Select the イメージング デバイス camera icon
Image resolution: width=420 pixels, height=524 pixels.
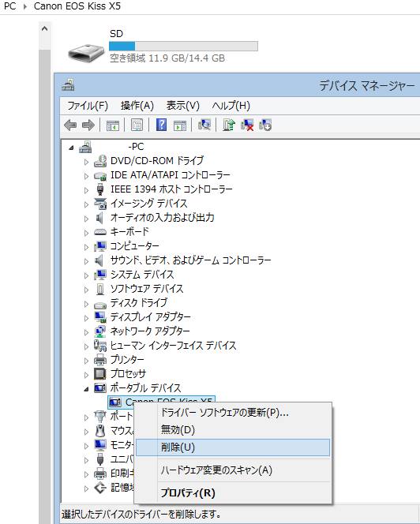point(100,204)
